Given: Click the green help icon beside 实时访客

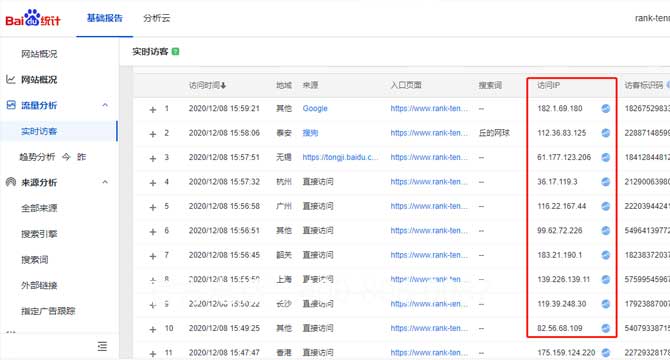Looking at the screenshot, I should pyautogui.click(x=175, y=52).
